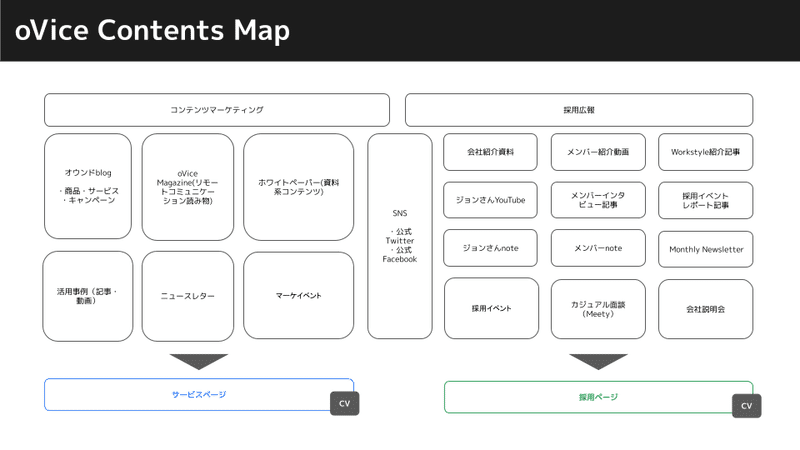The image size is (800, 450).
Task: Click the Monthly Newsletter box
Action: click(x=706, y=249)
